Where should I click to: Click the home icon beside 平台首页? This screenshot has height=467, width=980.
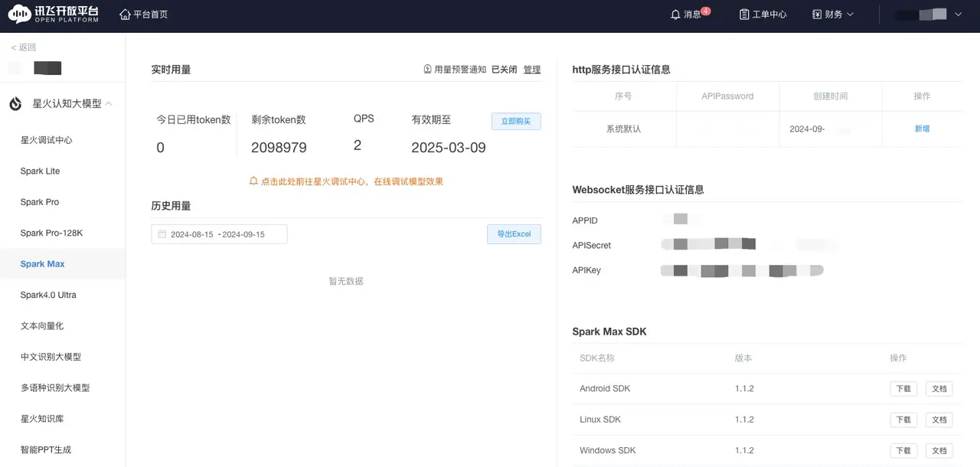(126, 15)
